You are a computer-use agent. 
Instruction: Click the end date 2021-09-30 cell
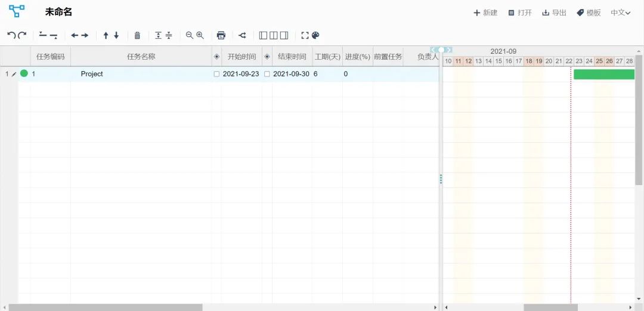[291, 74]
